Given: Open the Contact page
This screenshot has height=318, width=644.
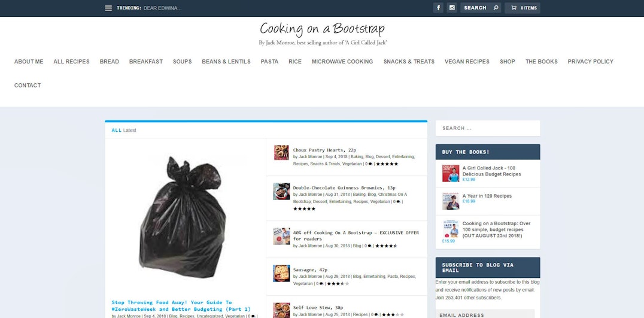Looking at the screenshot, I should pyautogui.click(x=28, y=86).
